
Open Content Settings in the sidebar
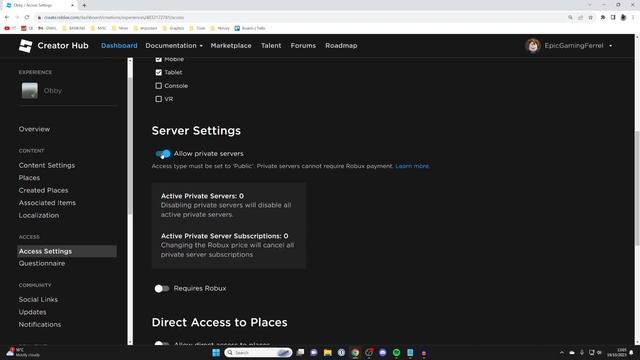pos(47,165)
